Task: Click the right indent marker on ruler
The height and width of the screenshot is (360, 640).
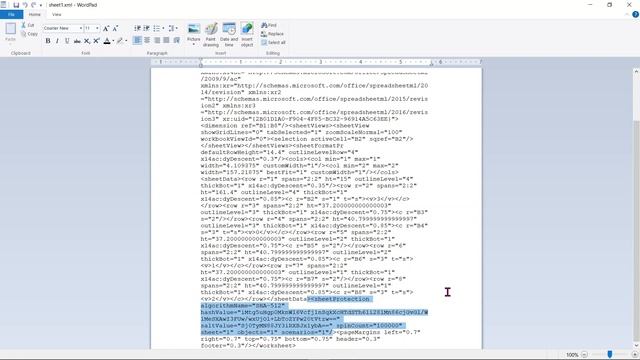Action: tap(431, 63)
